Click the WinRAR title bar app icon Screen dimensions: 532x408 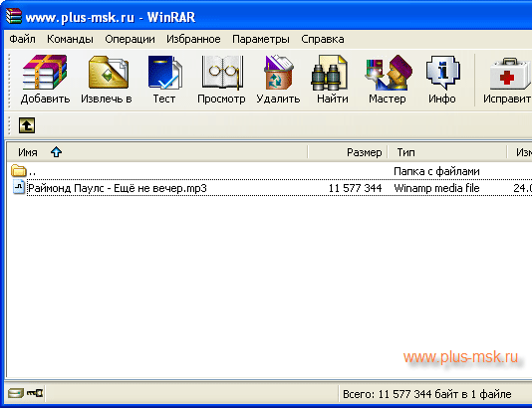point(14,16)
